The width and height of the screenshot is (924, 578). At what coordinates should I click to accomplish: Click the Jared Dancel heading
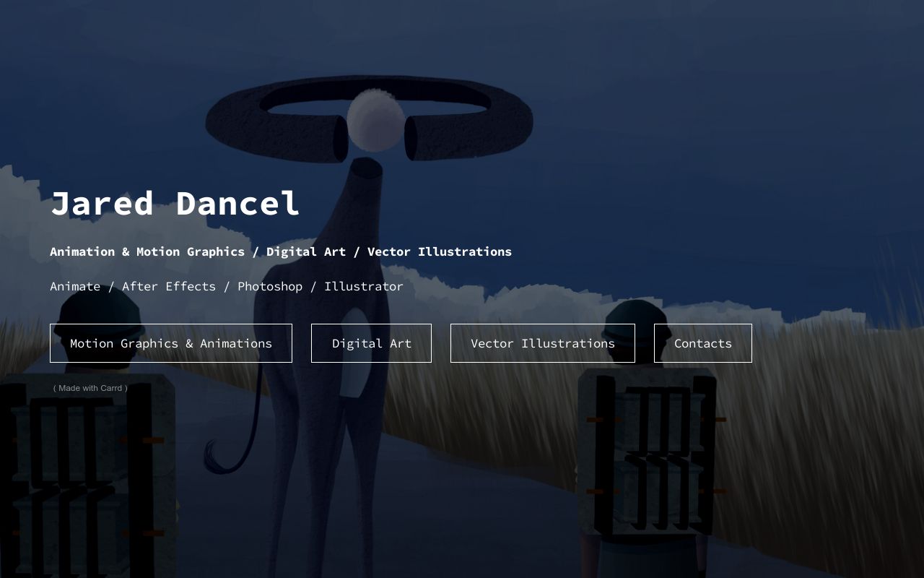click(x=175, y=204)
